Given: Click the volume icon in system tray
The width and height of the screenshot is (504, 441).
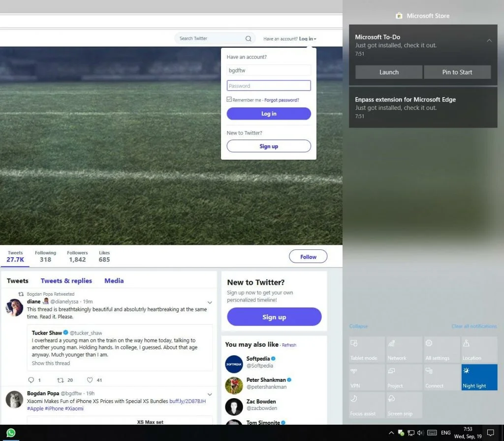Looking at the screenshot, I should (x=420, y=433).
